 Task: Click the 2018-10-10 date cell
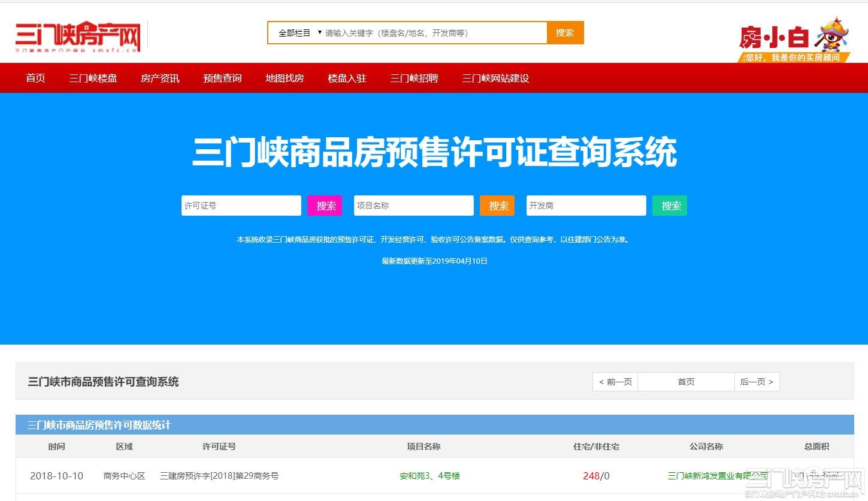tap(56, 476)
